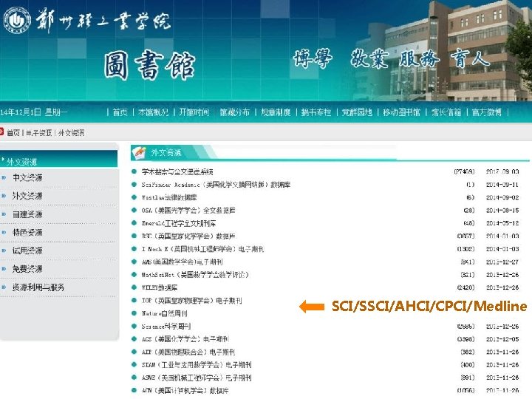Click the date 2014-09-11 in the SciFinder row
Image resolution: width=532 pixels, height=399 pixels.
(x=502, y=185)
